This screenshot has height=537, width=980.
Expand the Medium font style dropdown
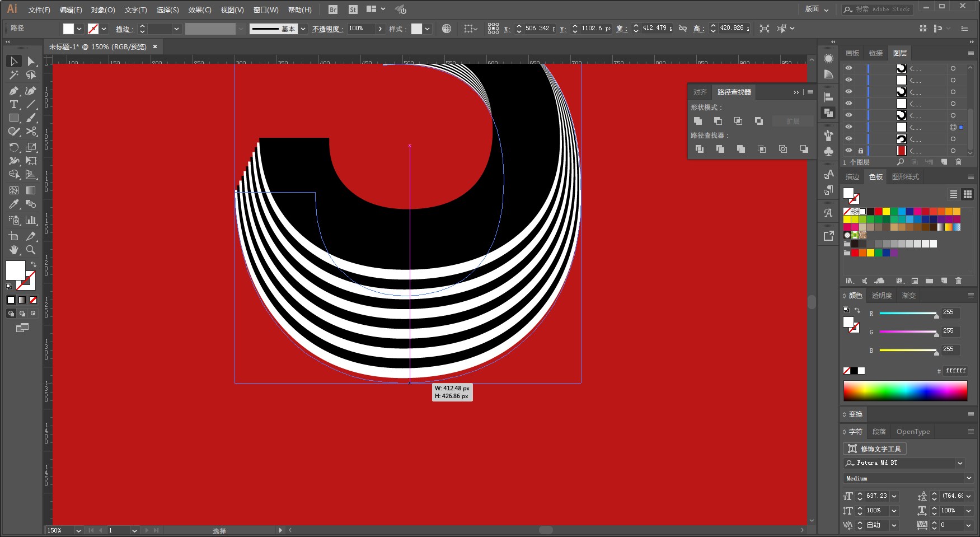coord(969,478)
